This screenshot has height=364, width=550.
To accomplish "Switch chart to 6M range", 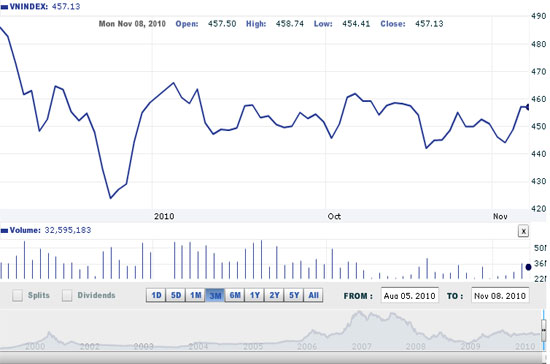I will (235, 295).
